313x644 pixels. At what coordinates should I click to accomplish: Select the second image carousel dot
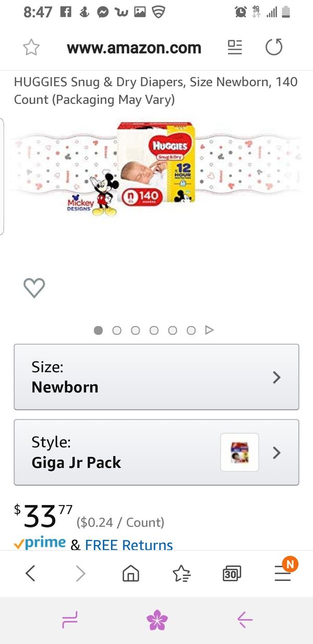point(117,330)
